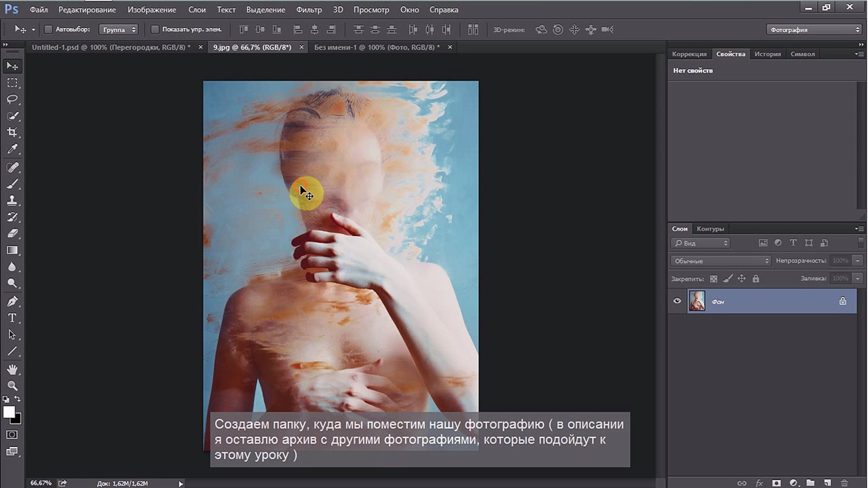Select the Clone Stamp tool
Screen dimensions: 868x488
pyautogui.click(x=12, y=200)
